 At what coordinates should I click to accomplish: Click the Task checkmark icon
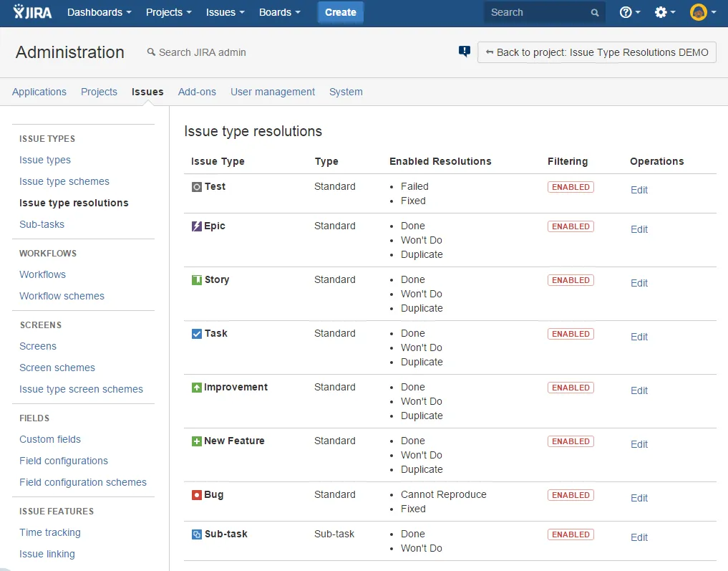point(197,334)
